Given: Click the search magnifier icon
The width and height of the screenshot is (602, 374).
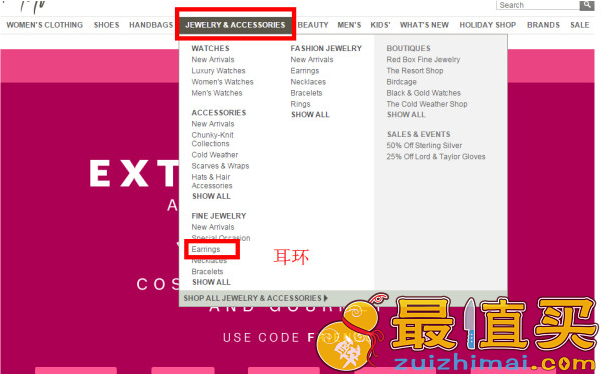Looking at the screenshot, I should coord(587,5).
